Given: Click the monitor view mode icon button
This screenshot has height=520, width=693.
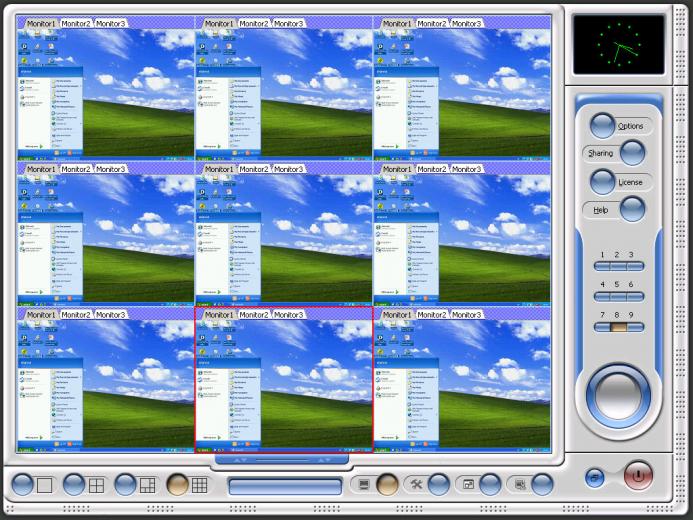Looking at the screenshot, I should (x=387, y=485).
